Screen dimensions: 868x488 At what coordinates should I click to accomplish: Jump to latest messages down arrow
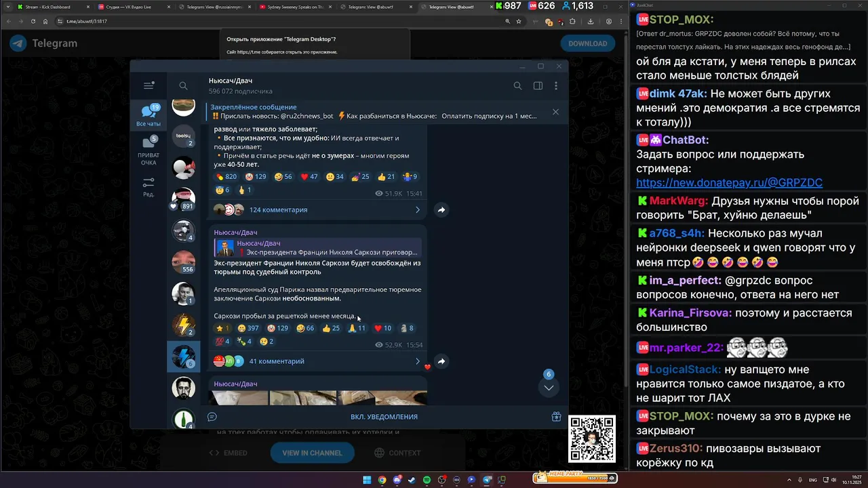[549, 388]
